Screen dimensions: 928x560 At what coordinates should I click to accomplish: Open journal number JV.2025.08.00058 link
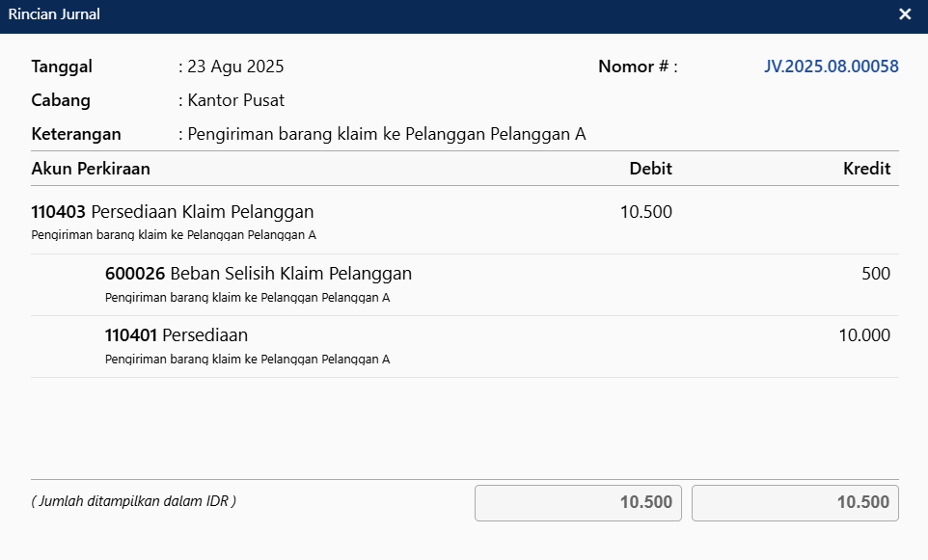click(832, 67)
